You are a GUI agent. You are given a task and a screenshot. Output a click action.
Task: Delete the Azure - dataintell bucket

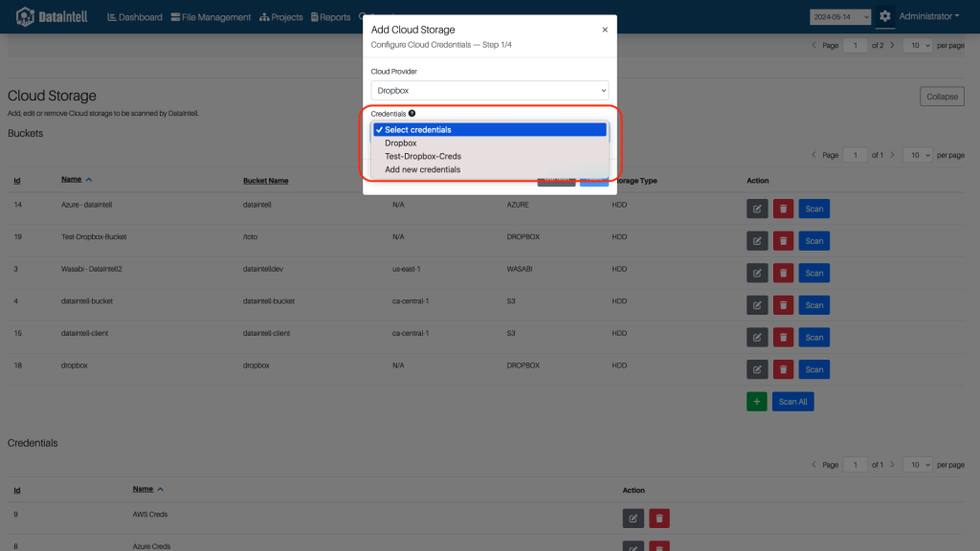783,209
